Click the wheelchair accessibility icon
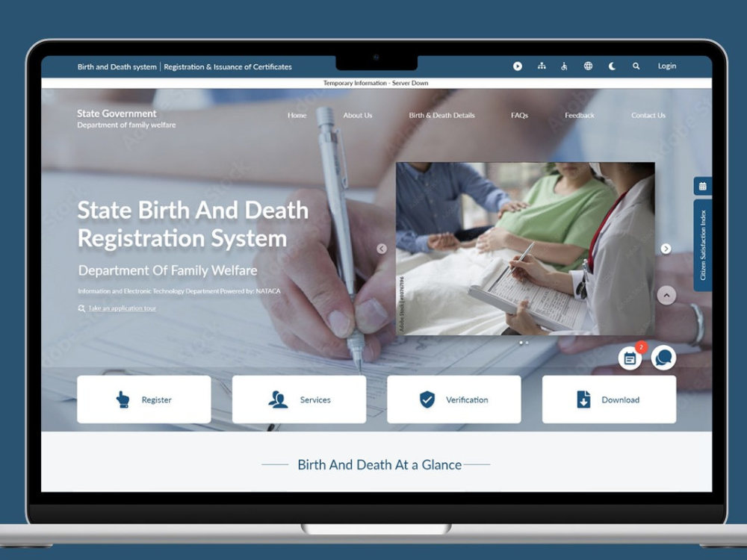 click(x=564, y=66)
